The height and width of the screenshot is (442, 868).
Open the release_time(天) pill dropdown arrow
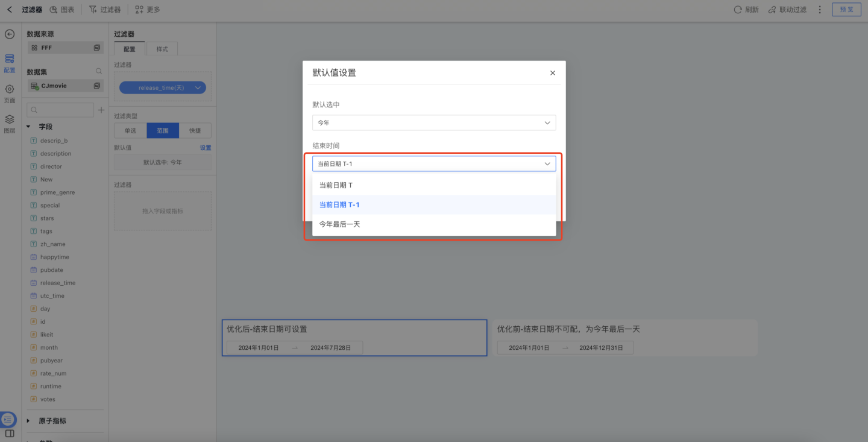click(x=198, y=88)
